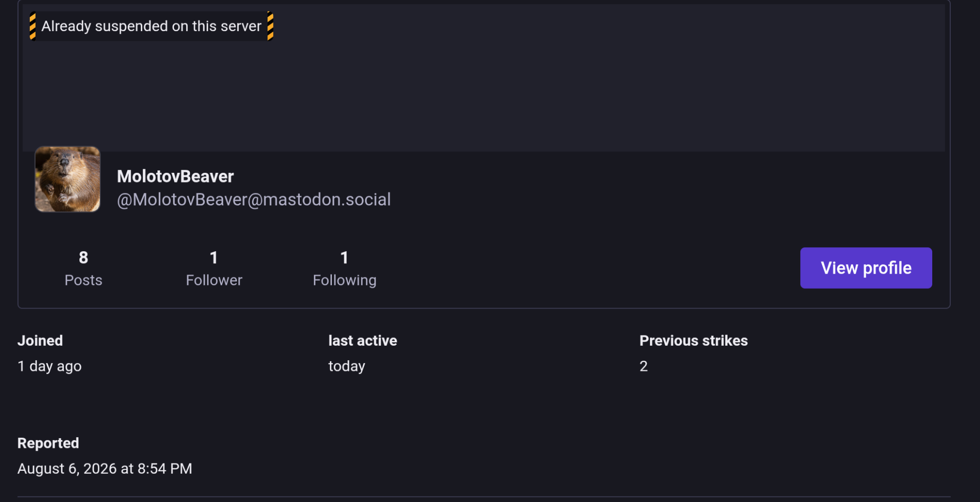Click the 1 Follower counter
Image resolution: width=980 pixels, height=502 pixels.
pos(214,268)
